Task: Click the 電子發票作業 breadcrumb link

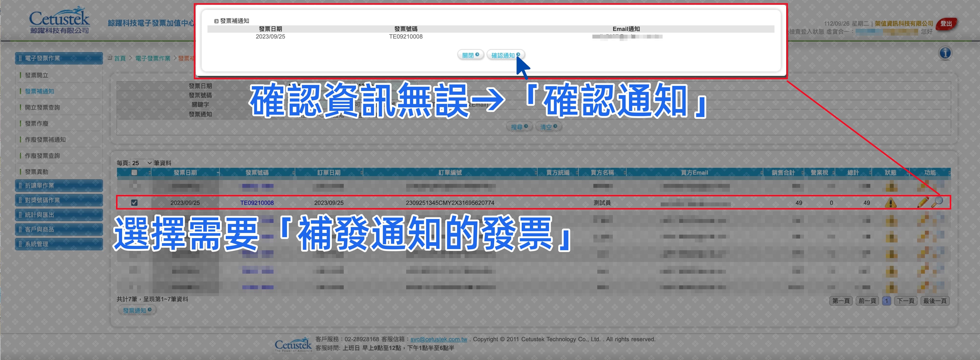Action: pos(153,58)
